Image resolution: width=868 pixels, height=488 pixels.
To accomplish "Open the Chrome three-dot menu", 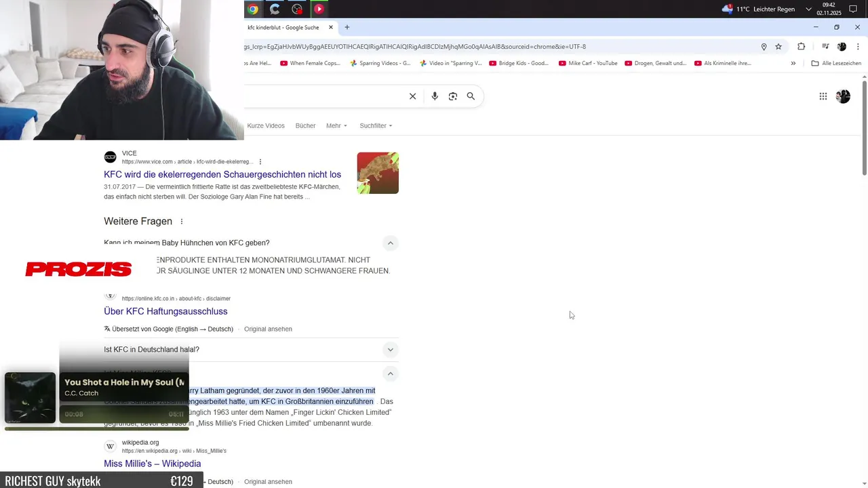I will (858, 47).
